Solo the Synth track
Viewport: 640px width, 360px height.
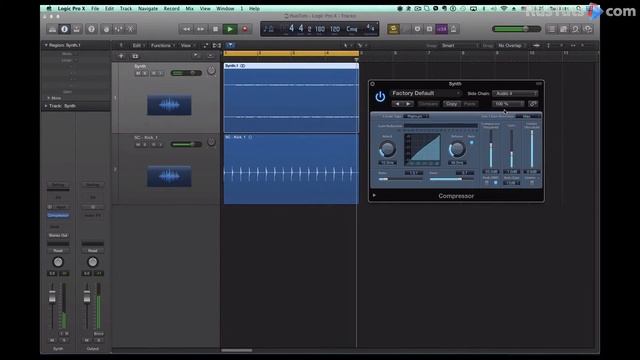[x=145, y=73]
